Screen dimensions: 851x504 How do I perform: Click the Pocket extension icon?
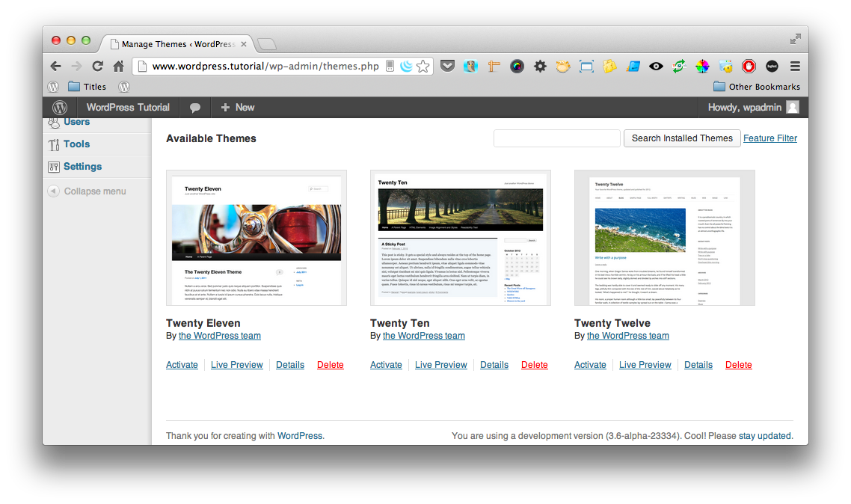(447, 67)
